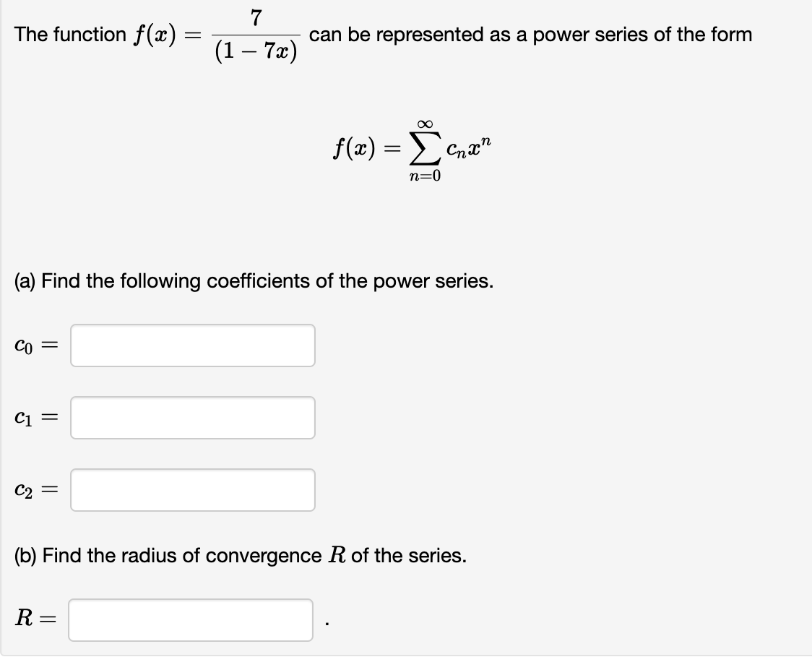Image resolution: width=812 pixels, height=657 pixels.
Task: Click the cₙxⁿ term in the series
Action: pos(467,147)
